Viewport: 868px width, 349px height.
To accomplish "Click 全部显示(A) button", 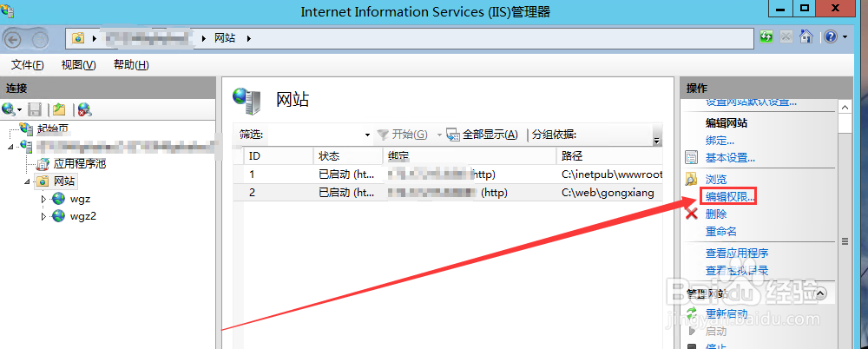I will tap(483, 134).
